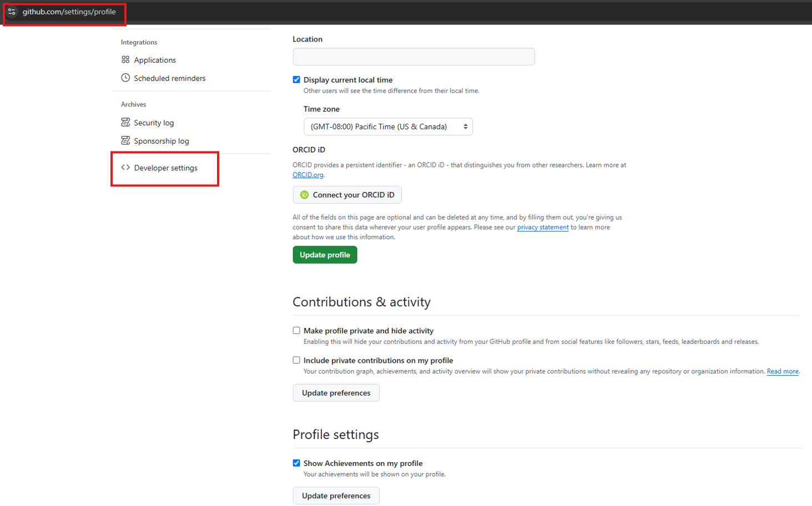Check Include private contributions on my profile
The width and height of the screenshot is (812, 506).
(x=296, y=360)
